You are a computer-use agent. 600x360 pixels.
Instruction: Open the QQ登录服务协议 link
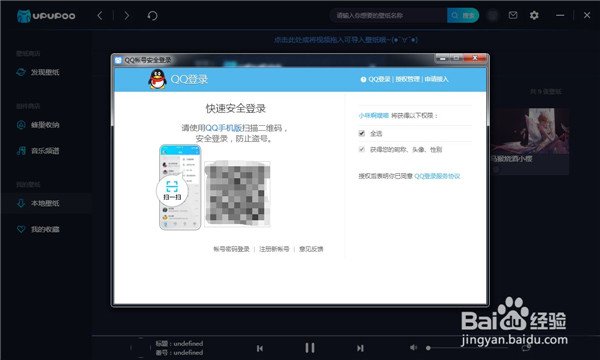pos(437,176)
